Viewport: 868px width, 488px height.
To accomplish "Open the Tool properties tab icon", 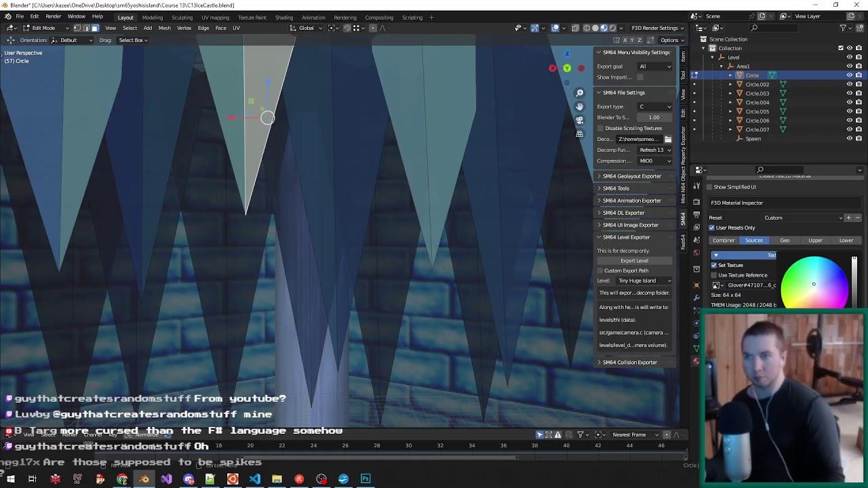I will pos(696,186).
